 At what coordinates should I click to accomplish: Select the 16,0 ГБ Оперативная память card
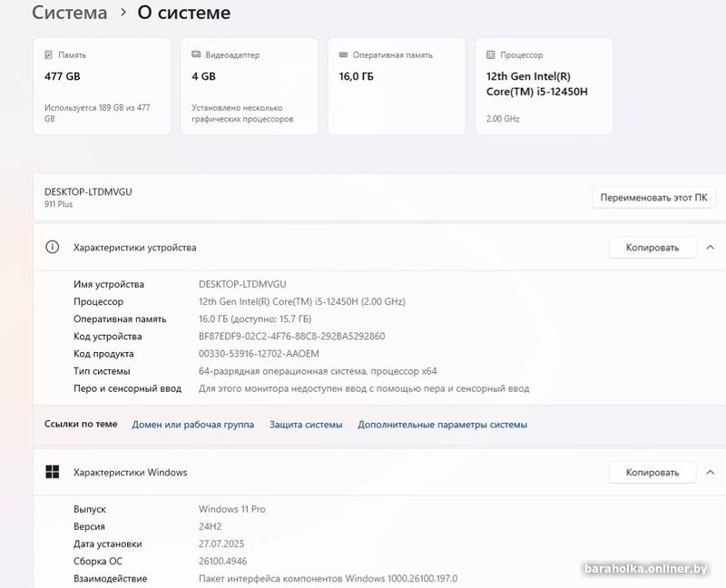coord(397,86)
